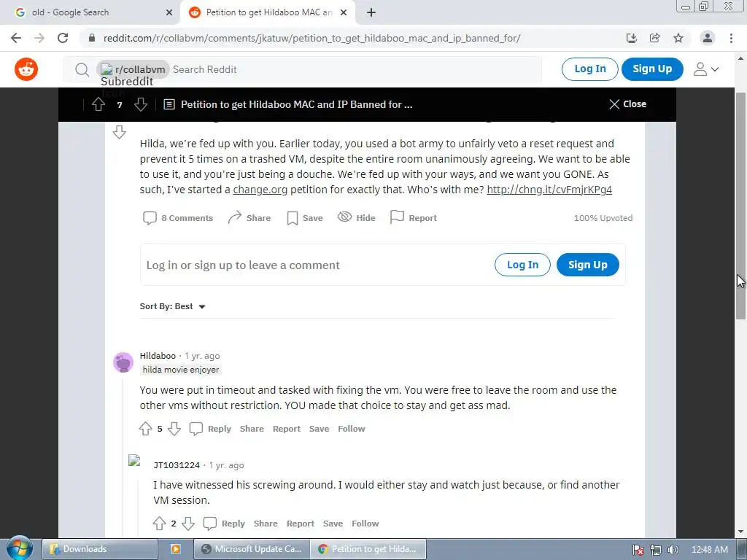Click the Share arrow icon under post
This screenshot has width=747, height=560.
point(234,217)
